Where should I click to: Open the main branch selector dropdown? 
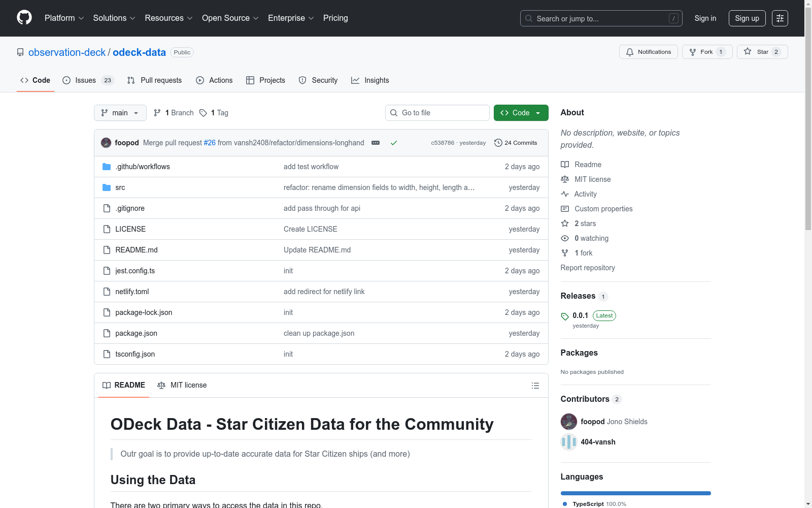pos(120,113)
